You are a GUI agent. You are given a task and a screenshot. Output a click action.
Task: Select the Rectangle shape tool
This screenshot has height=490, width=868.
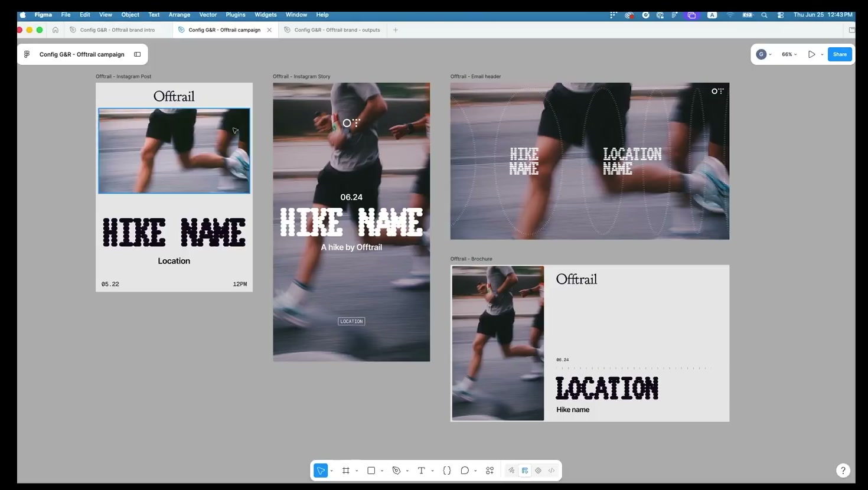pyautogui.click(x=371, y=471)
